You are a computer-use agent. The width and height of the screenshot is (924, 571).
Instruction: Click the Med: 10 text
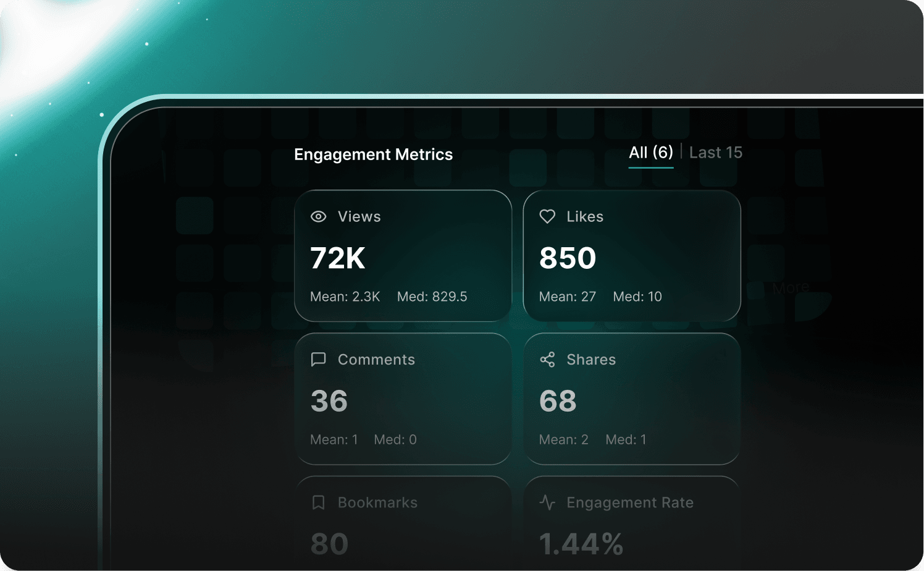click(637, 297)
